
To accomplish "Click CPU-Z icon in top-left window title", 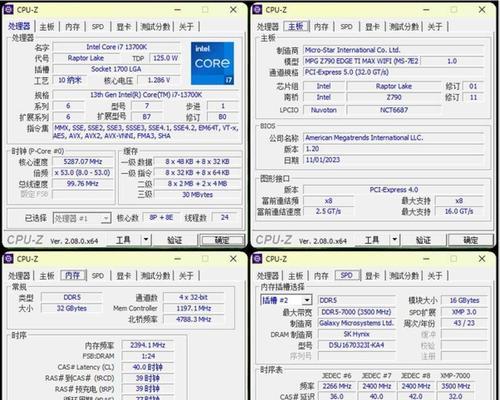I will (x=8, y=10).
